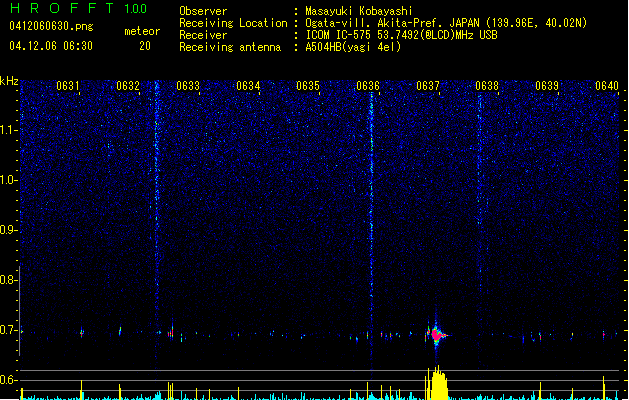
Task: Select receiver value ICOM IC-575 53.7492 MHz USB
Action: pyautogui.click(x=401, y=35)
